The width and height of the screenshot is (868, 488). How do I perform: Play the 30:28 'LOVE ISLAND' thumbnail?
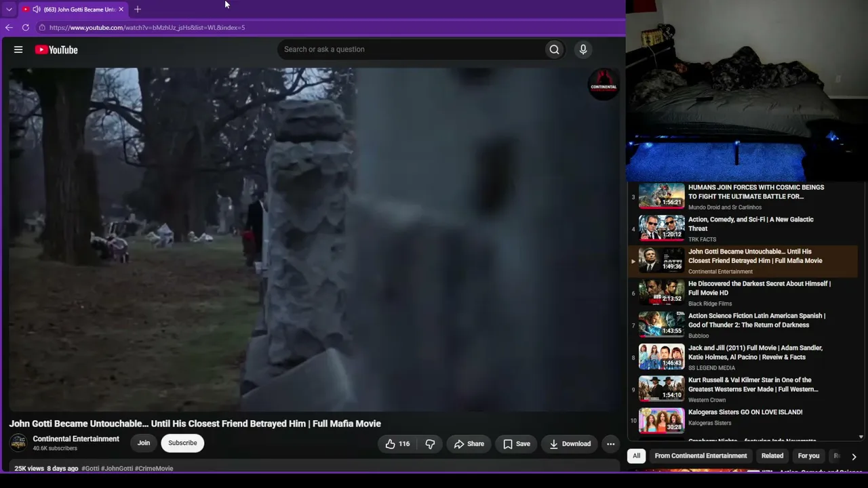pyautogui.click(x=662, y=421)
